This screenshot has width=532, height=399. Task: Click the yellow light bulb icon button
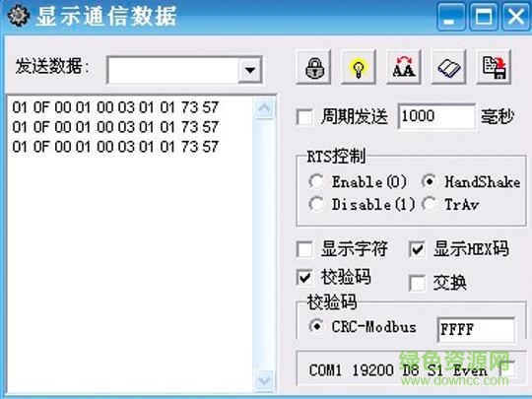(x=359, y=67)
